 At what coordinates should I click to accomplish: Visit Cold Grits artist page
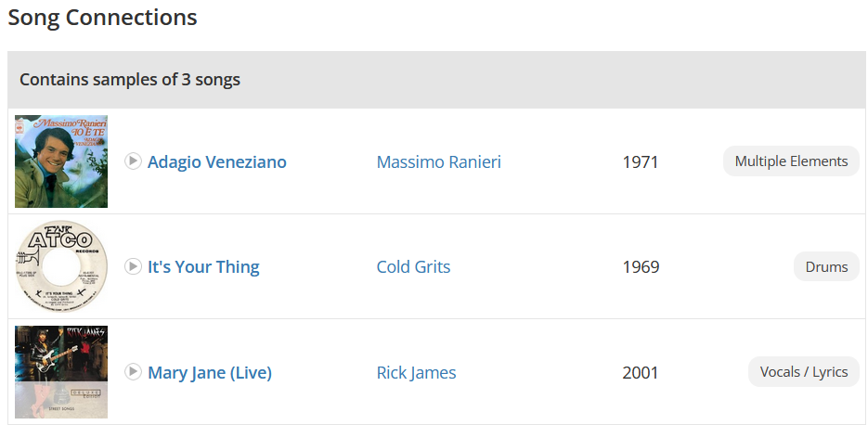pos(413,266)
